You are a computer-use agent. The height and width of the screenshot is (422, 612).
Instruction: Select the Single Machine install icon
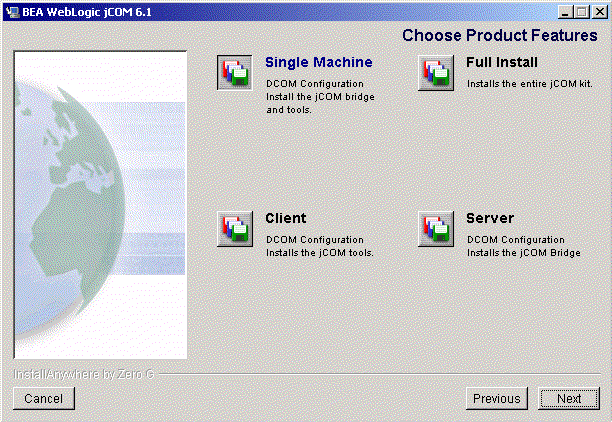tap(235, 73)
